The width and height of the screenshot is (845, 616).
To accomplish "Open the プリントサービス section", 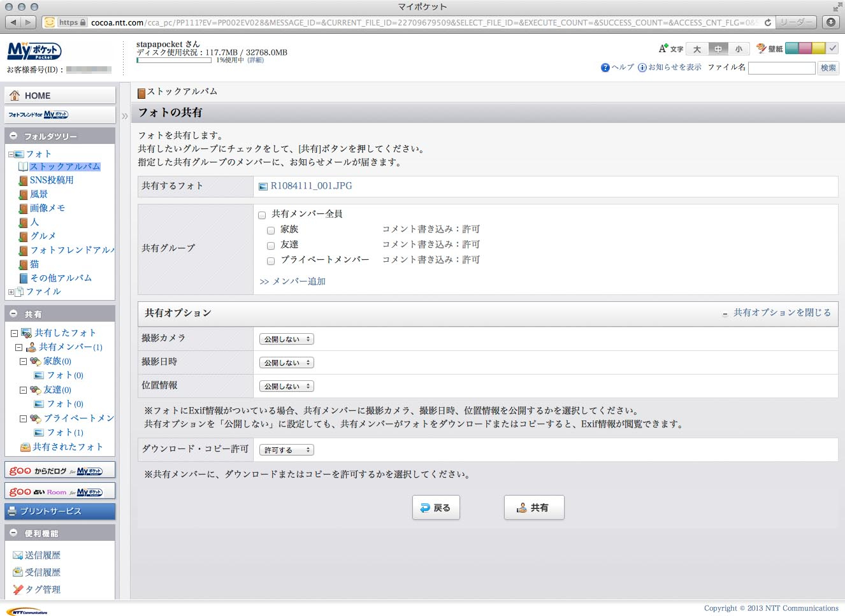I will point(60,511).
